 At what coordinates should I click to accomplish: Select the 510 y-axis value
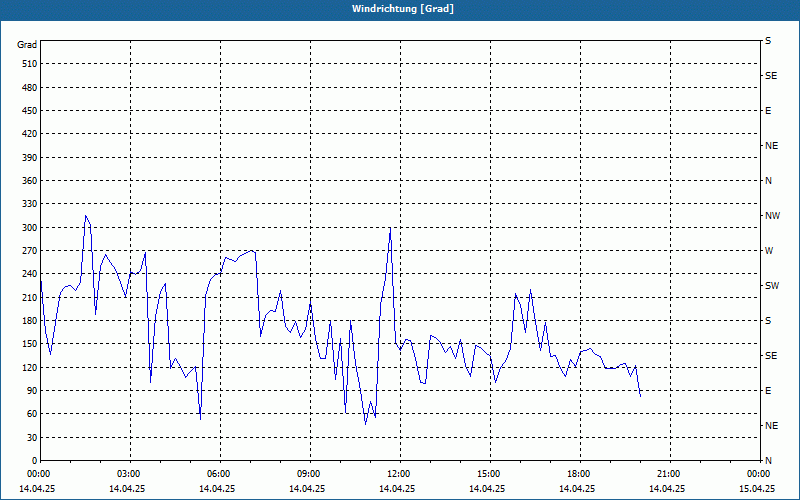coord(30,64)
